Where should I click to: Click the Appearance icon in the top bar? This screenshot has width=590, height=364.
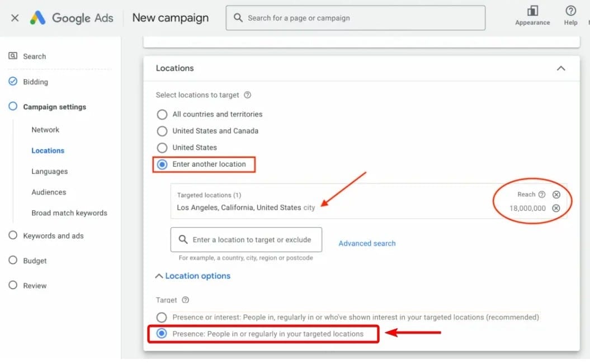coord(532,12)
